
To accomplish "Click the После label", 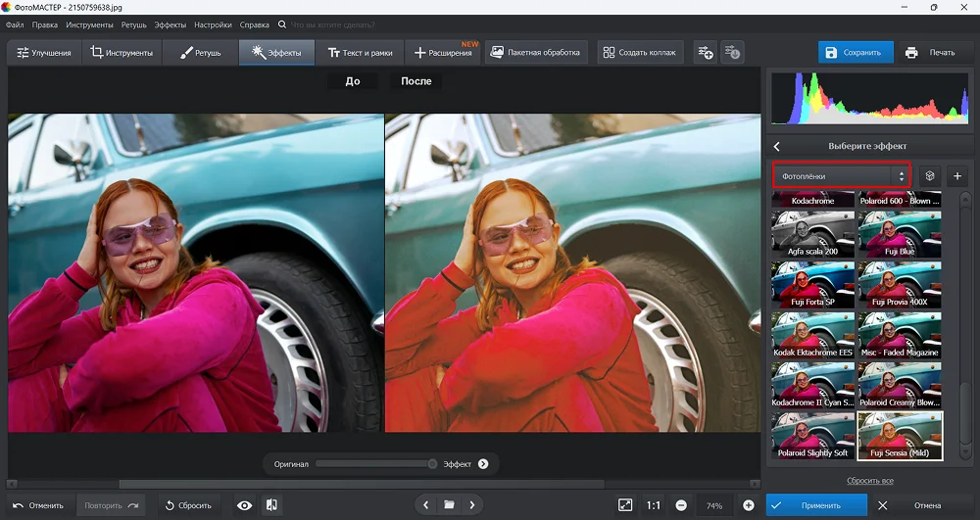I will 416,81.
